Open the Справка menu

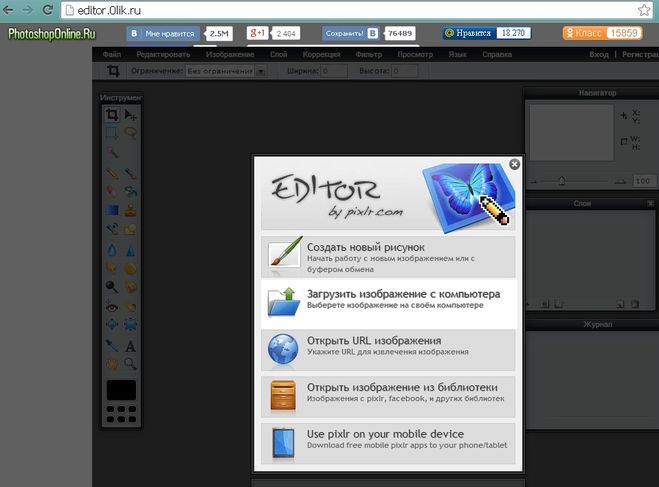point(497,54)
